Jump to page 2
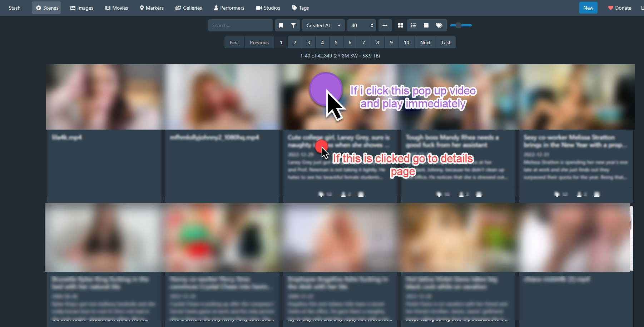This screenshot has height=327, width=644. pyautogui.click(x=295, y=42)
